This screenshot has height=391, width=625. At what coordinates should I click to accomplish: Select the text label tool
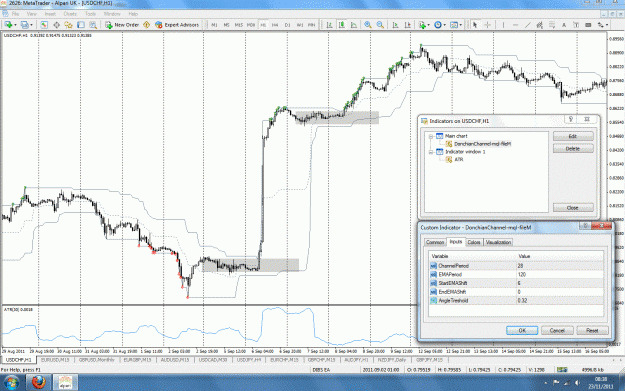coord(576,25)
